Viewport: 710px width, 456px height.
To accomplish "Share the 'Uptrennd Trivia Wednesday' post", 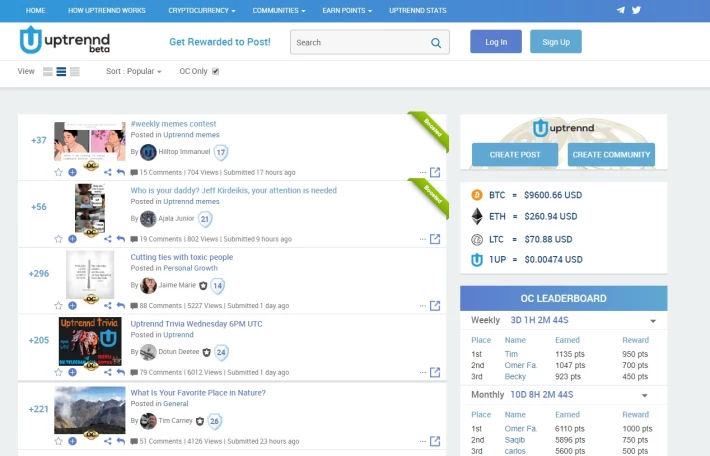I will (x=107, y=372).
